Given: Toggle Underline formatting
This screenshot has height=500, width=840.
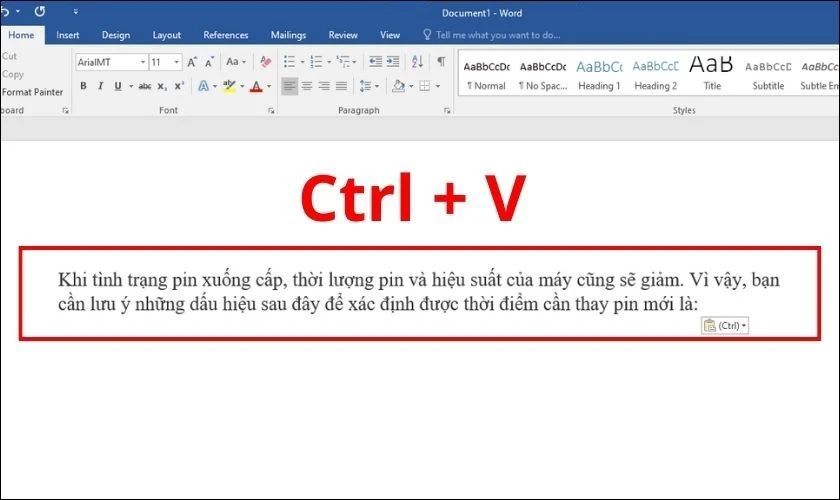Looking at the screenshot, I should pos(118,86).
